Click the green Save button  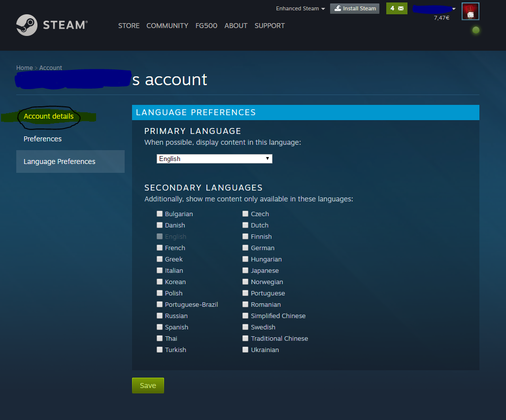[x=148, y=386]
